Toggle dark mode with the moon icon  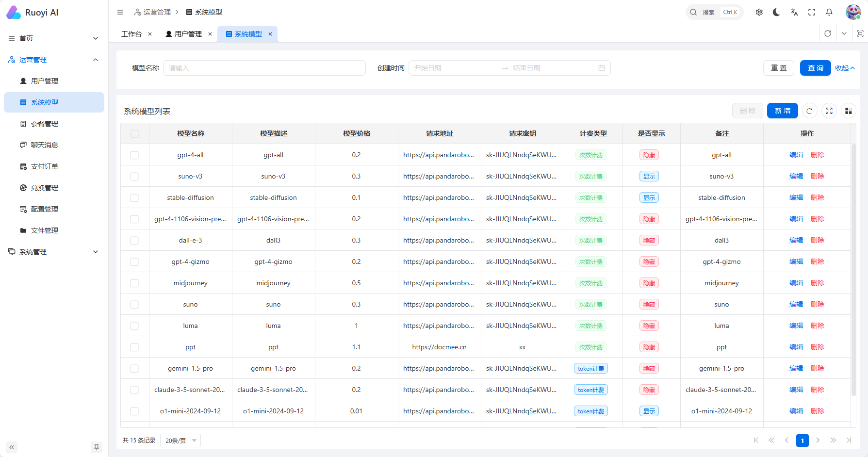coord(776,12)
